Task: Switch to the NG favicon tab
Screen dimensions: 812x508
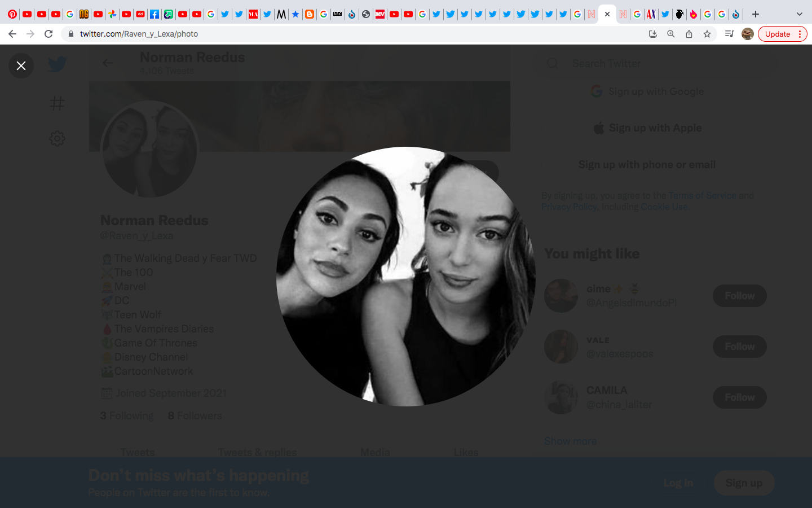Action: point(84,14)
